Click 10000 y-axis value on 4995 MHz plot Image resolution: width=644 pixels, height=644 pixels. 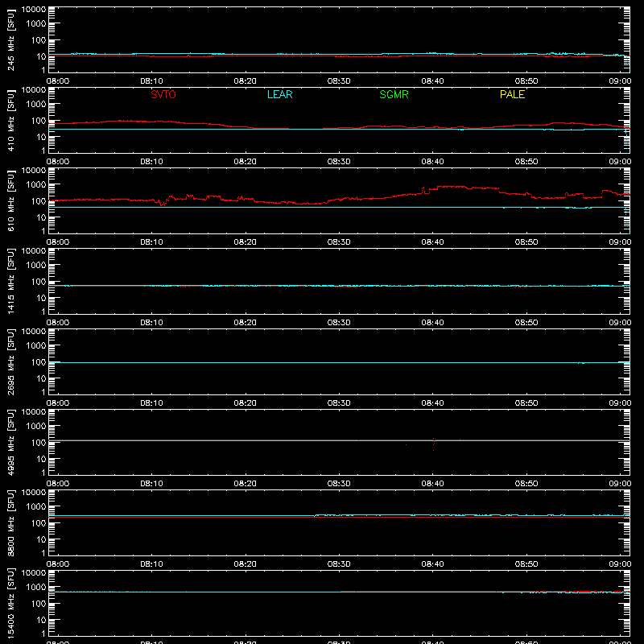pyautogui.click(x=34, y=412)
